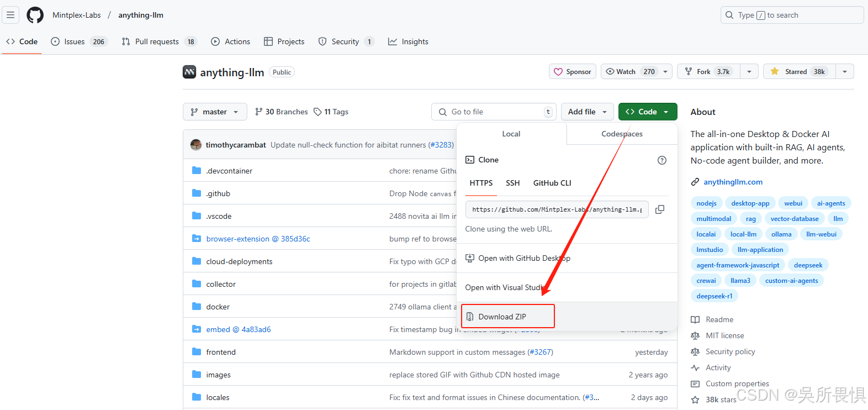
Task: Click the link icon beside anythingllm.com
Action: pyautogui.click(x=695, y=182)
